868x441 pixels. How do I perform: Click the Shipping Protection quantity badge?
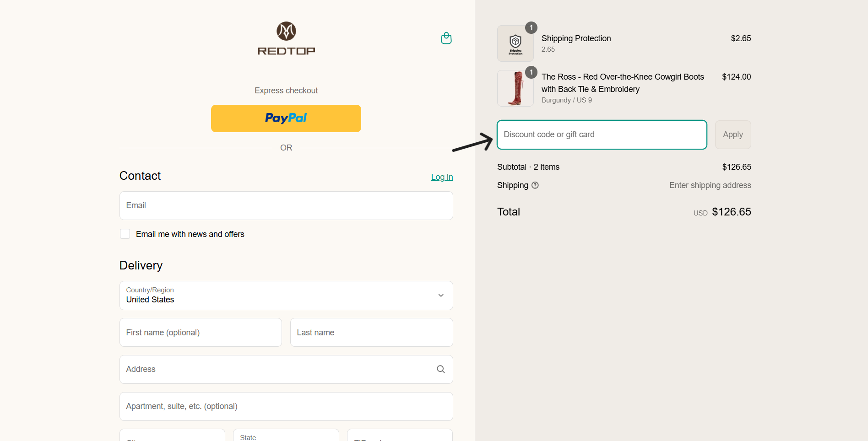click(531, 27)
